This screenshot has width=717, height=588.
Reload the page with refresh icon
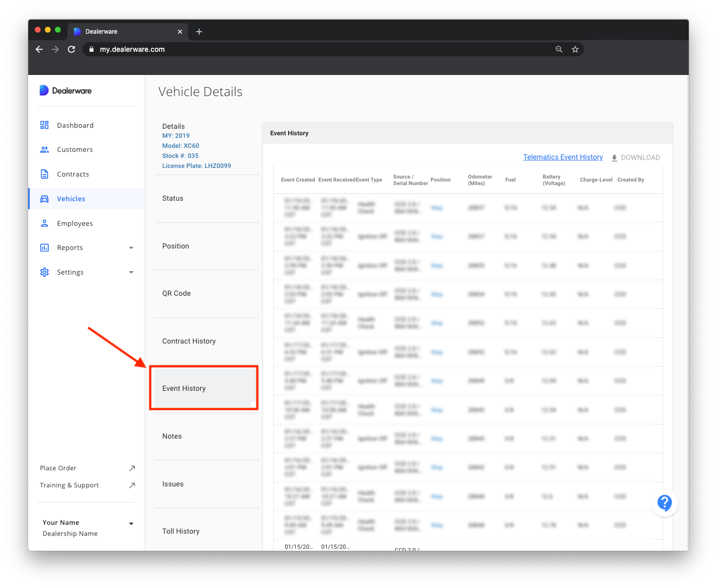[x=71, y=49]
